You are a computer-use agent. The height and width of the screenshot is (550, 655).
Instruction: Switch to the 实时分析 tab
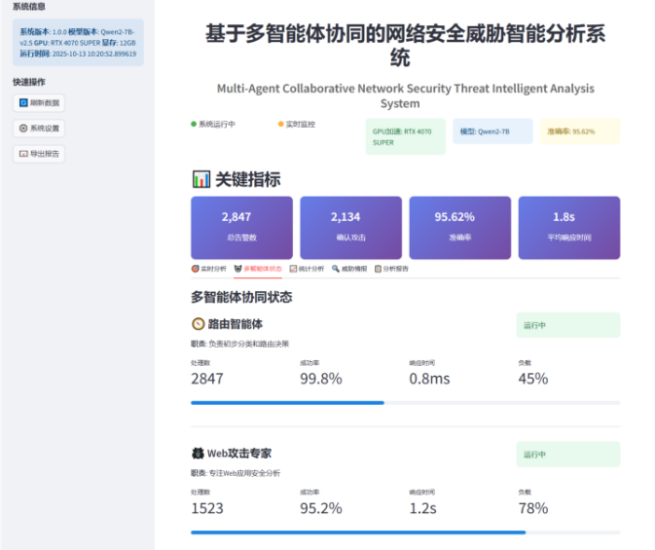tap(209, 268)
